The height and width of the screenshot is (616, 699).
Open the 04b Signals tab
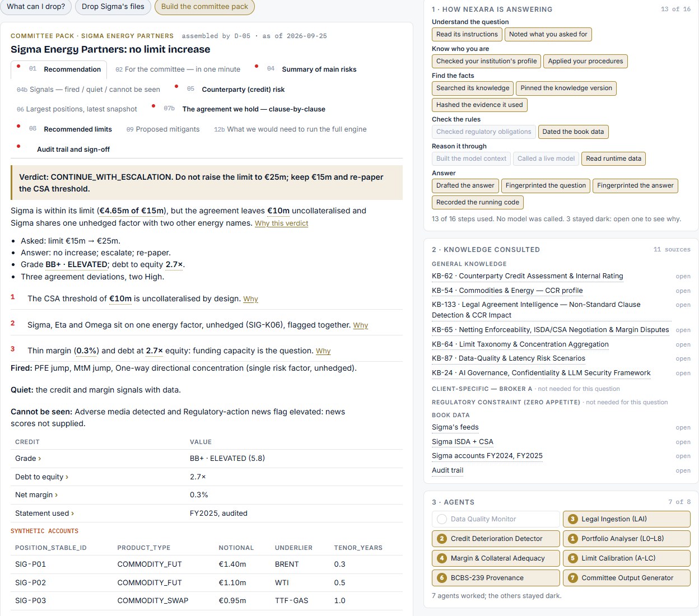[x=88, y=90]
